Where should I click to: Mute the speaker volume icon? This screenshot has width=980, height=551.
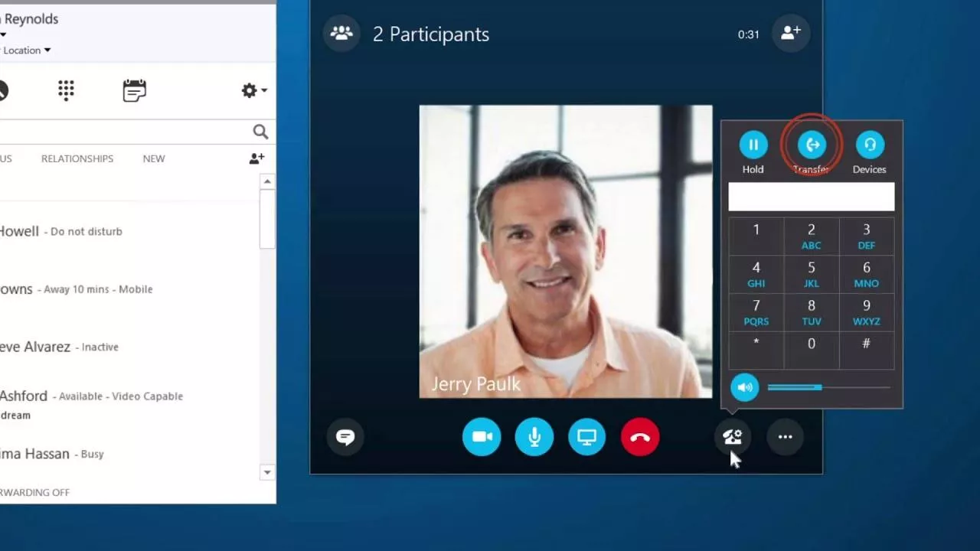(x=745, y=387)
